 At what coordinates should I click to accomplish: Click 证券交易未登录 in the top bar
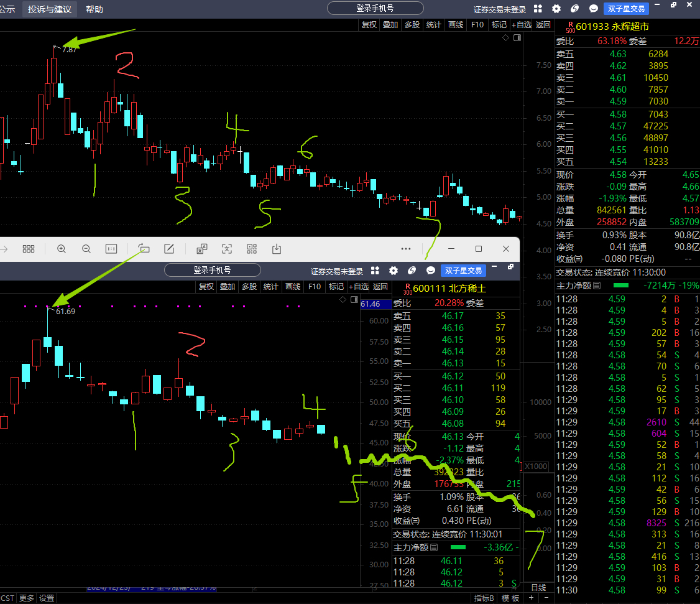(x=500, y=9)
